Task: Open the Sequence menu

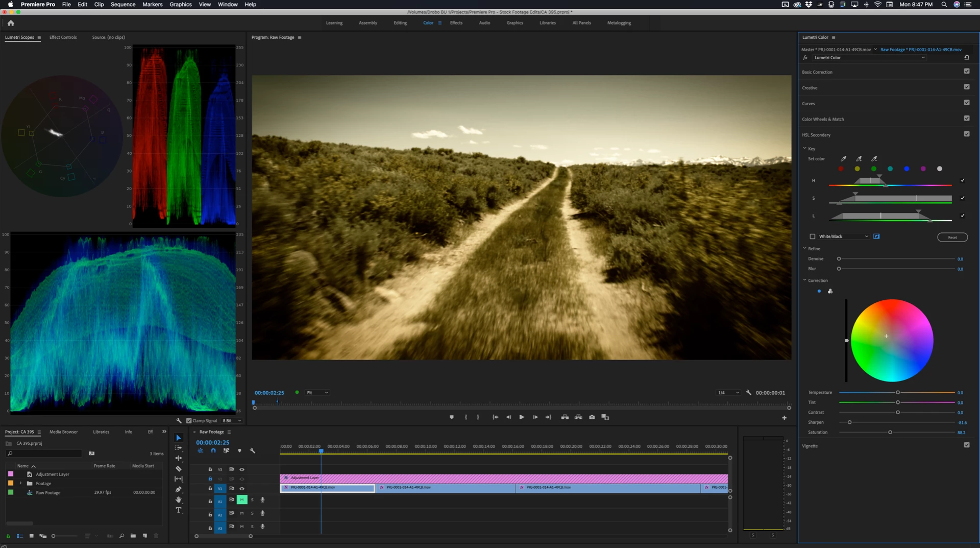Action: coord(123,5)
